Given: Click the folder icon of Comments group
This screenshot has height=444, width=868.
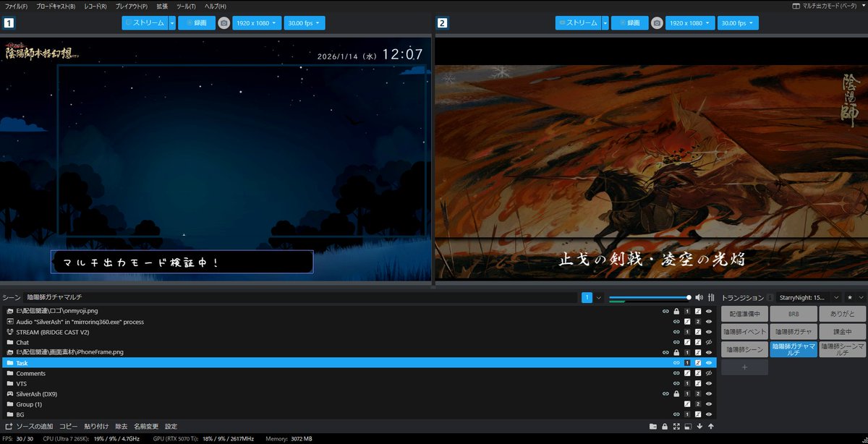Looking at the screenshot, I should point(10,373).
